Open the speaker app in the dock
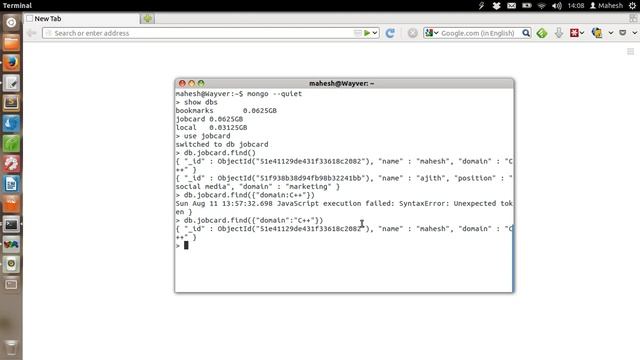 11,264
